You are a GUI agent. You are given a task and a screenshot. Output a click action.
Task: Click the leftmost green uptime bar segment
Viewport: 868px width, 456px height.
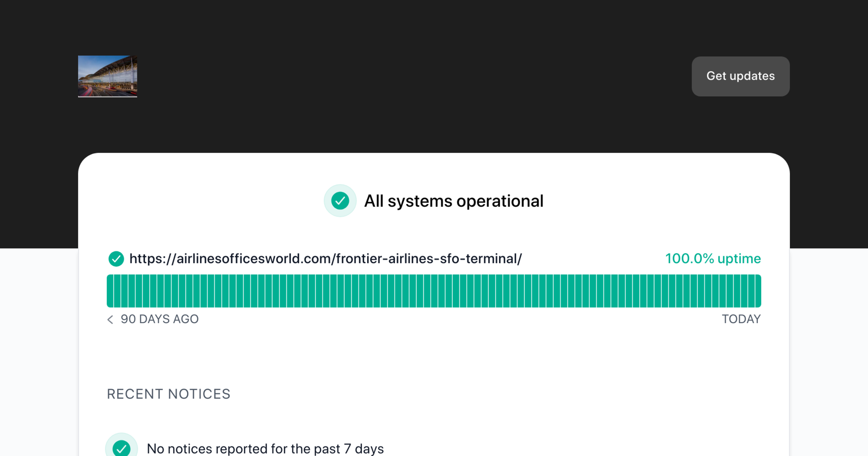point(109,290)
